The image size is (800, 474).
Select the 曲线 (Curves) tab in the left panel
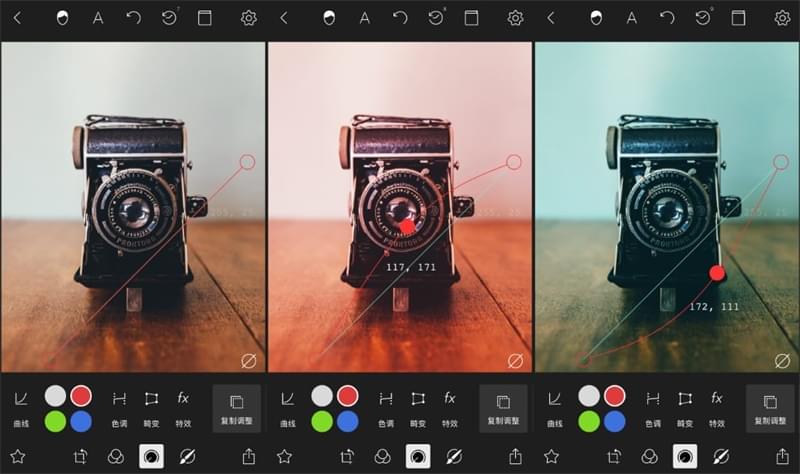tap(21, 408)
